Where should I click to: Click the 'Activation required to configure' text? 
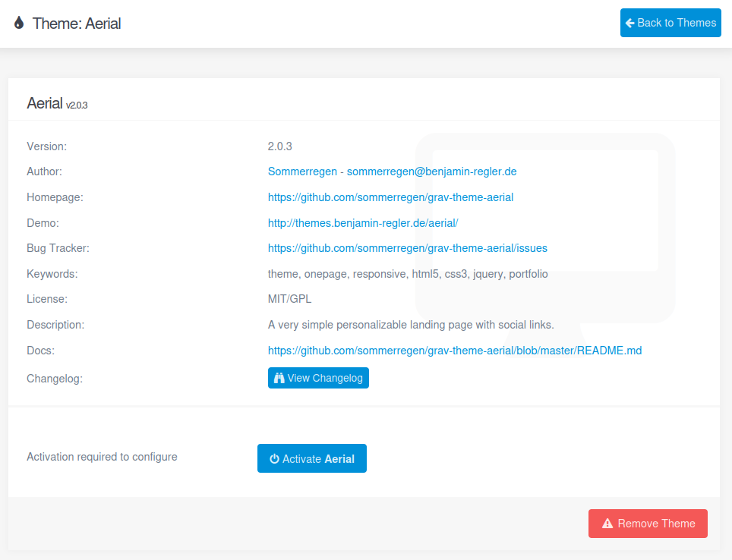(x=102, y=457)
